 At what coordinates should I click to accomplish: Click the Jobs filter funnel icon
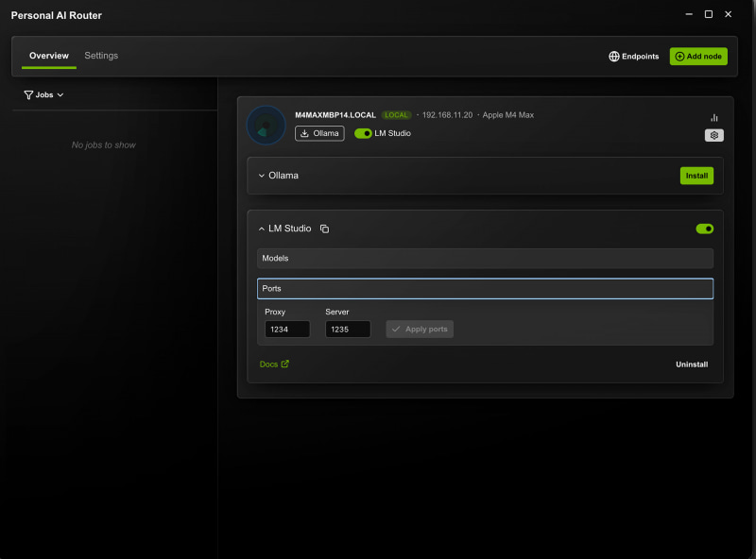point(28,95)
